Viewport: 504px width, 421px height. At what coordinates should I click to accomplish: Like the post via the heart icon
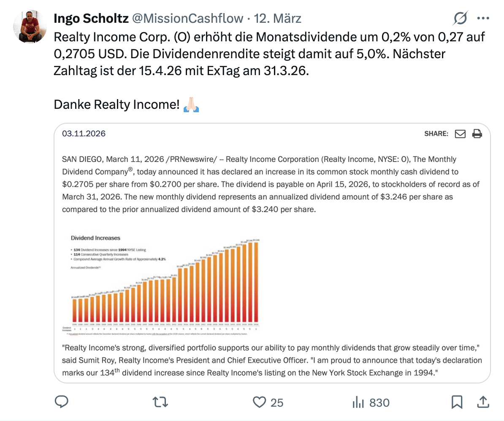259,402
